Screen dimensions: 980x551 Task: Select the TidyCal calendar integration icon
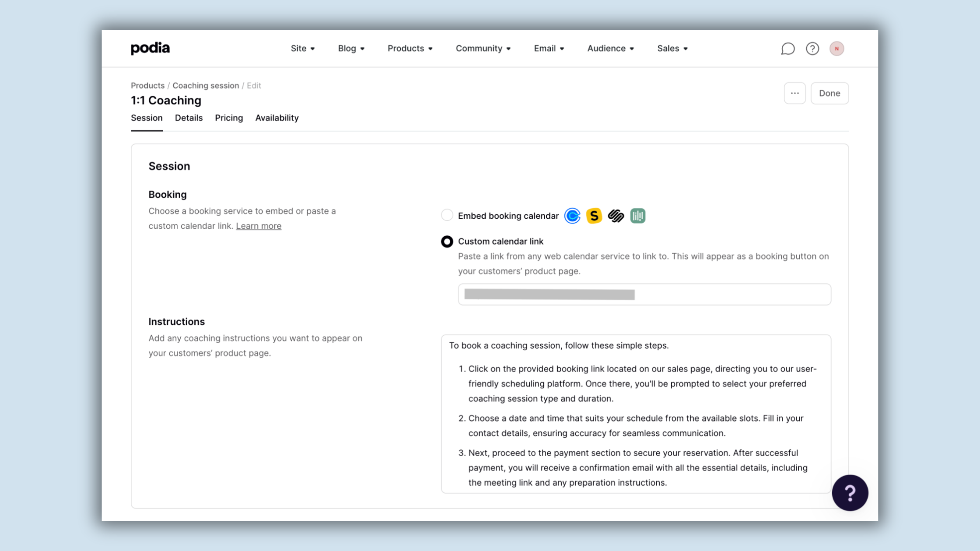[x=637, y=216]
